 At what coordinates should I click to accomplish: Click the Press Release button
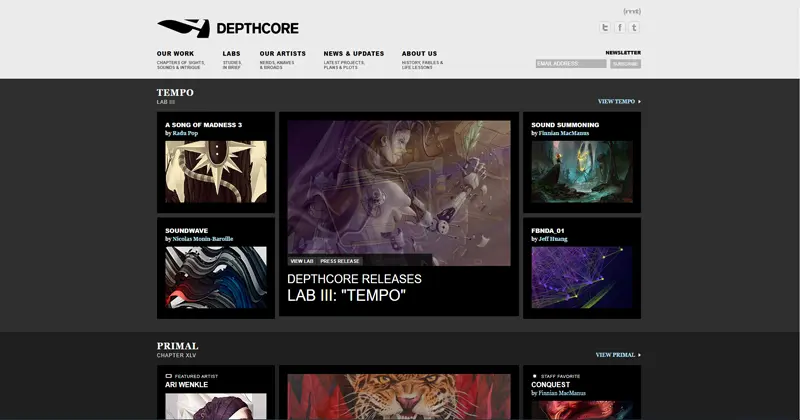click(x=340, y=261)
